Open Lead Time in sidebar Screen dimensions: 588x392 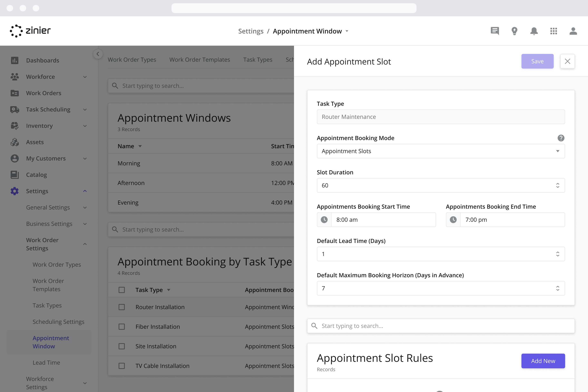click(46, 363)
